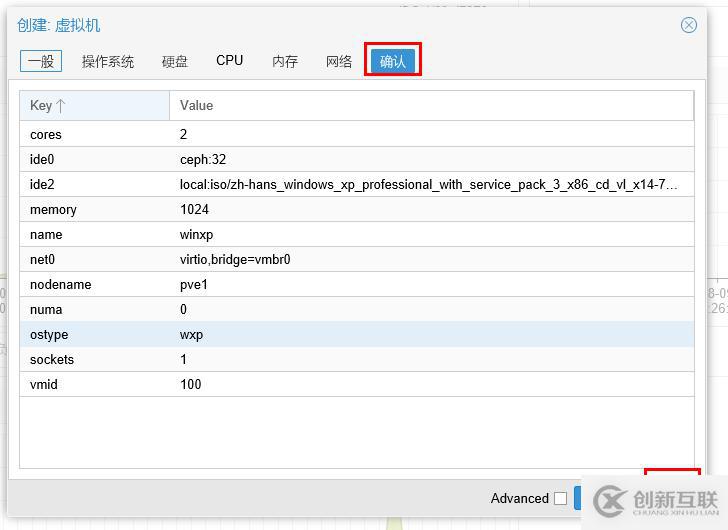Enable the Advanced checkbox
This screenshot has height=530, width=728.
tap(560, 498)
